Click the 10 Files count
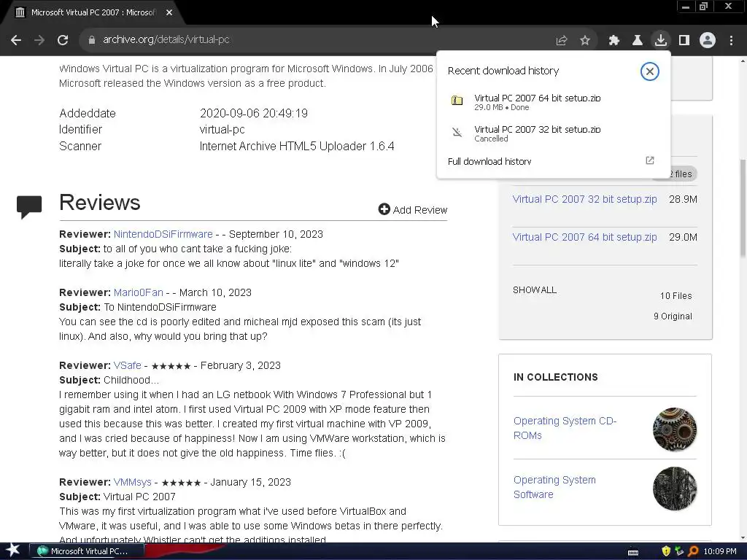 [x=676, y=296]
